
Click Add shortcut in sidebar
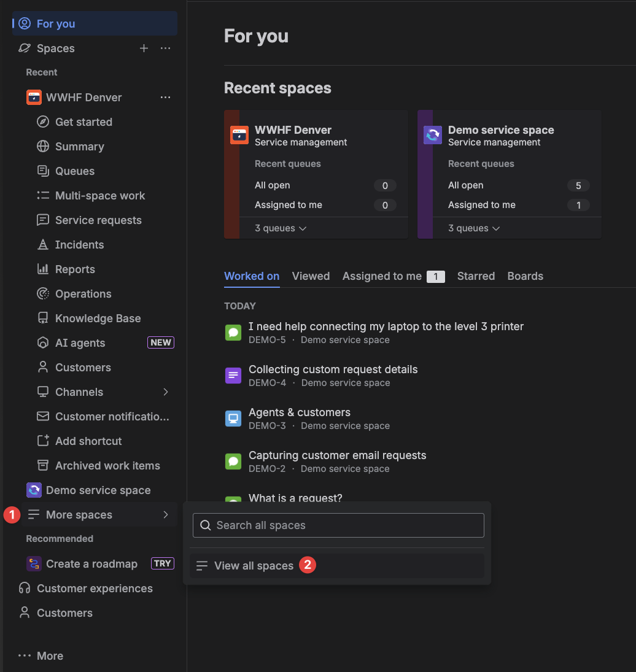point(88,441)
